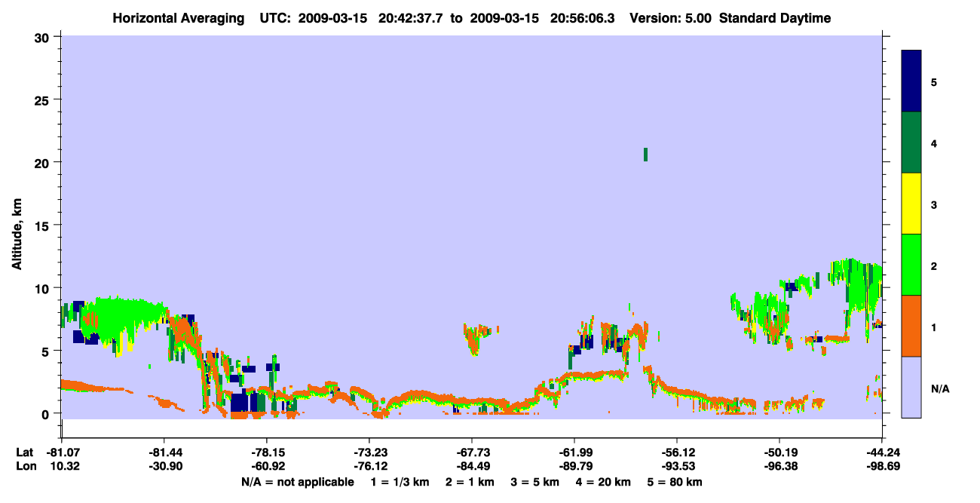Click the colorbar label 'N/A'

[x=940, y=389]
